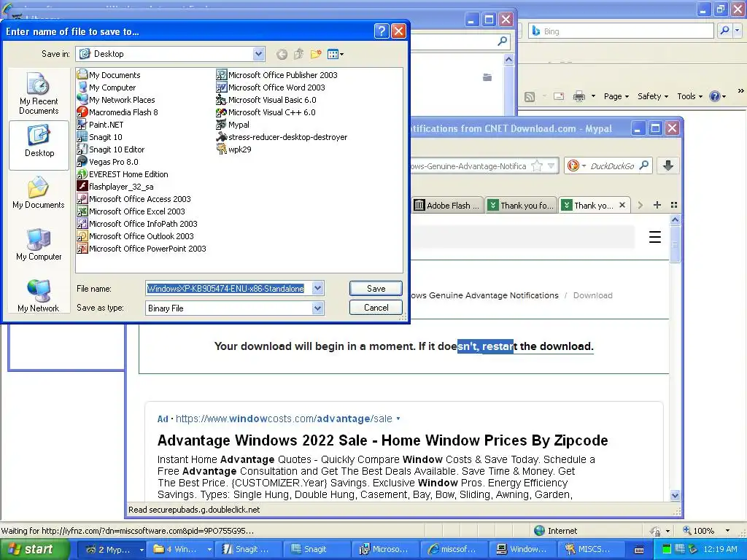Select My Recent Documents in places bar
747x560 pixels.
pos(39,93)
